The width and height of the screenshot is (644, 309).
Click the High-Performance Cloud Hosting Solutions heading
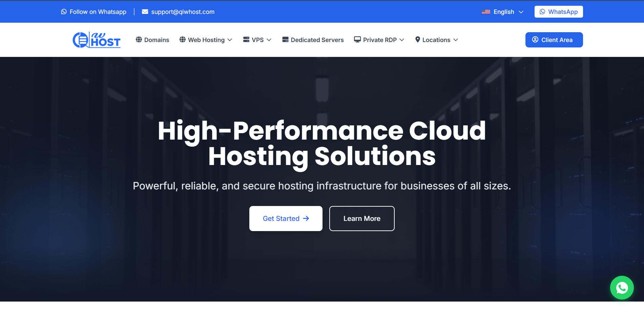point(322,144)
